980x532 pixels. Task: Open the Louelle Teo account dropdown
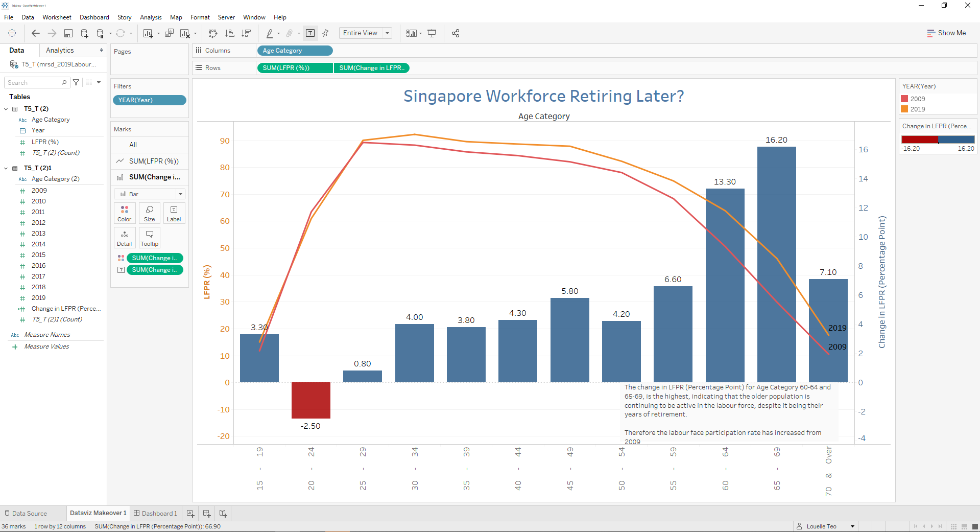851,526
